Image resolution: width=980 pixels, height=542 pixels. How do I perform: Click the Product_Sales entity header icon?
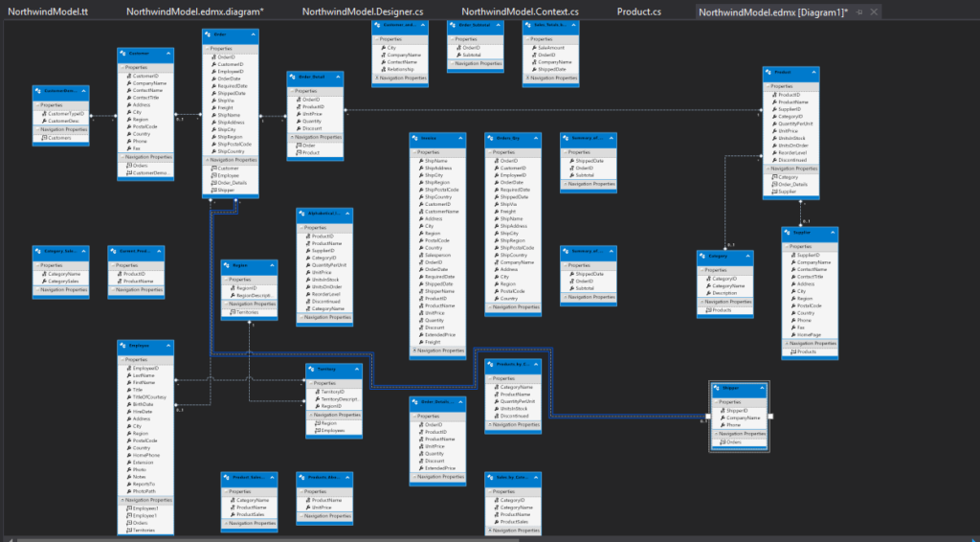click(x=227, y=478)
